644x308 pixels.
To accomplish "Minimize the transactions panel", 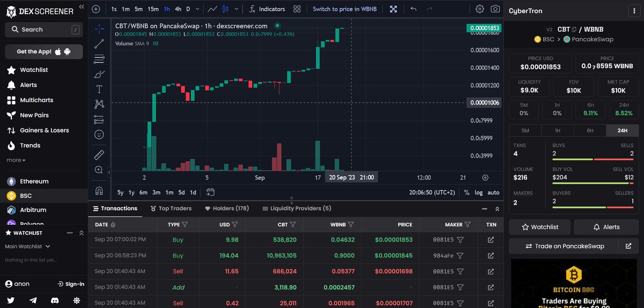I will point(484,209).
